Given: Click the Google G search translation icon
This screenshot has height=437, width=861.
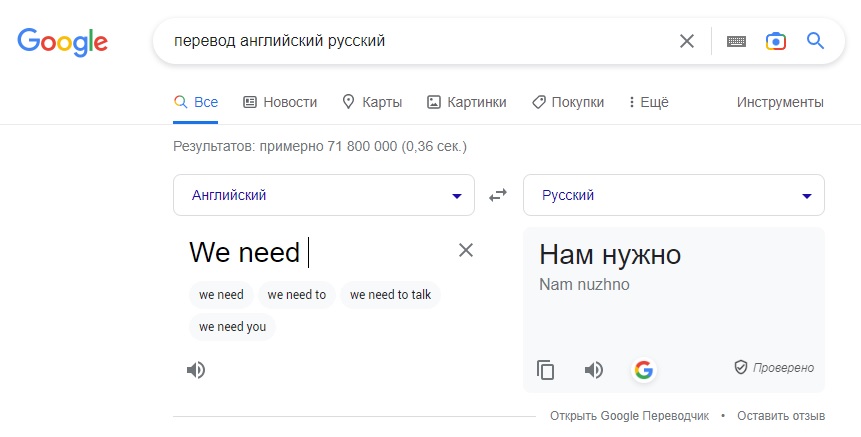Looking at the screenshot, I should coord(644,370).
